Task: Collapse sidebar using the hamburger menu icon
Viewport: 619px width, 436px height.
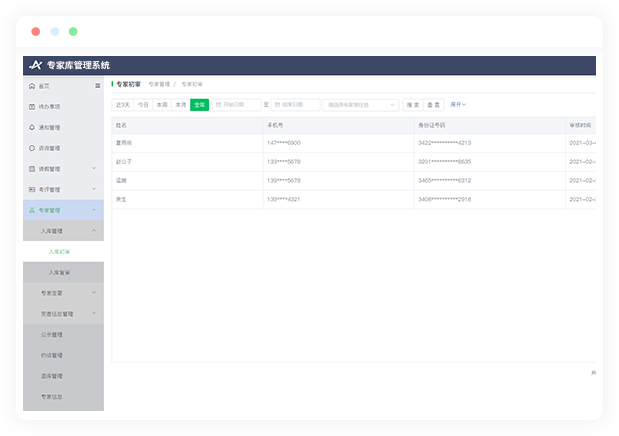Action: point(97,86)
